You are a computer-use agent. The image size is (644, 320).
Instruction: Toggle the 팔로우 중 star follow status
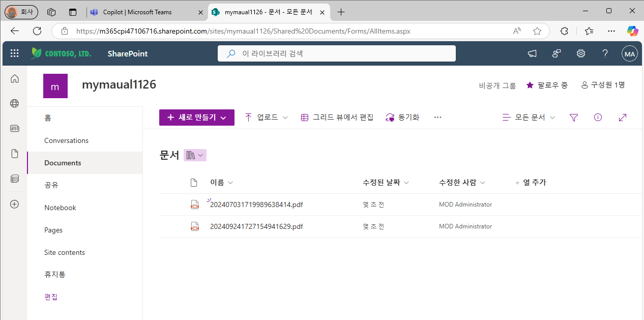547,85
